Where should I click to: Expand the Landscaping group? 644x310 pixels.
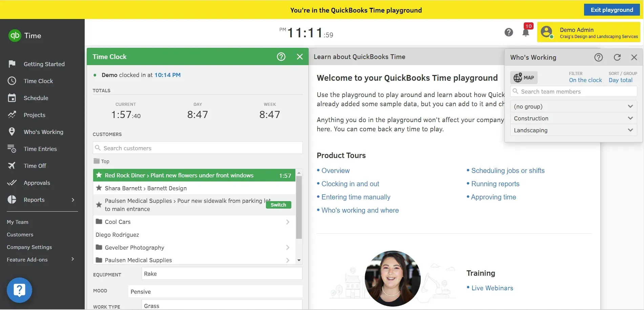(x=574, y=130)
